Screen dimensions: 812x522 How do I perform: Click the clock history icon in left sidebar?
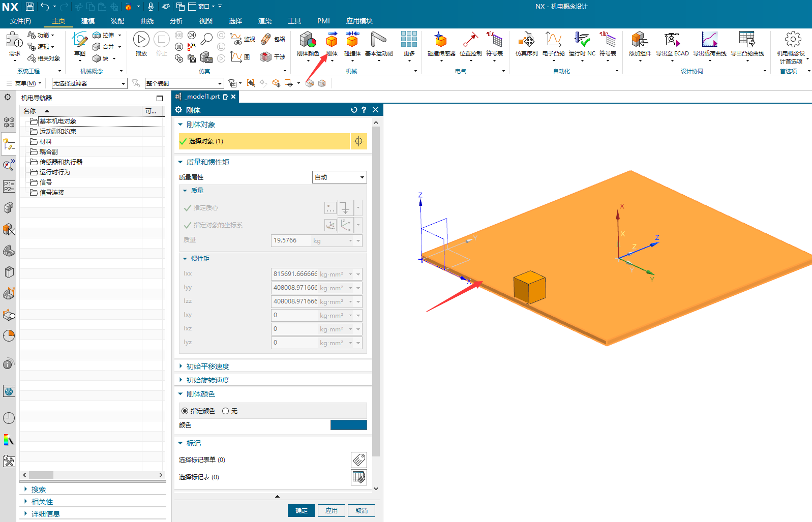point(9,418)
